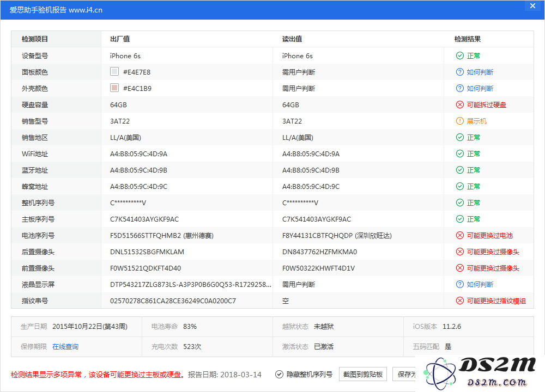The height and width of the screenshot is (392, 545).
Task: Click the 已激活 activation status
Action: (324, 346)
